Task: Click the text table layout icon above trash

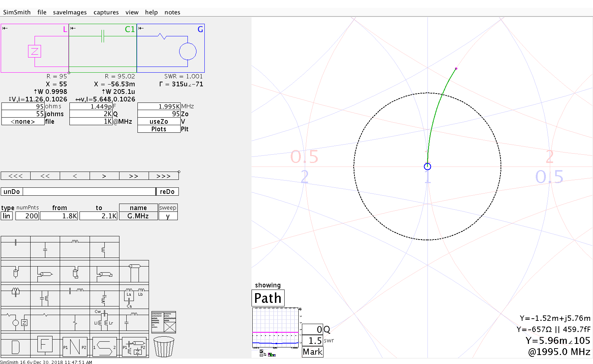Action: tap(164, 322)
